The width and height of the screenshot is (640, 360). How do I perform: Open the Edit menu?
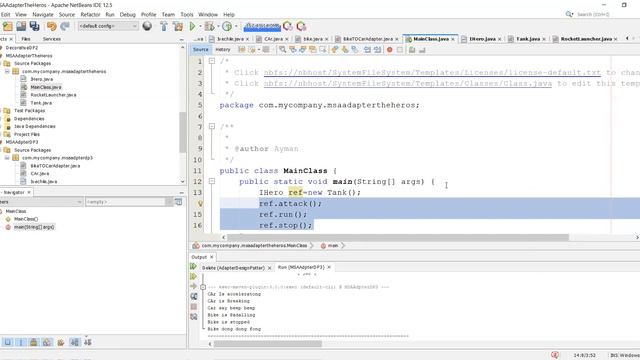click(x=5, y=14)
